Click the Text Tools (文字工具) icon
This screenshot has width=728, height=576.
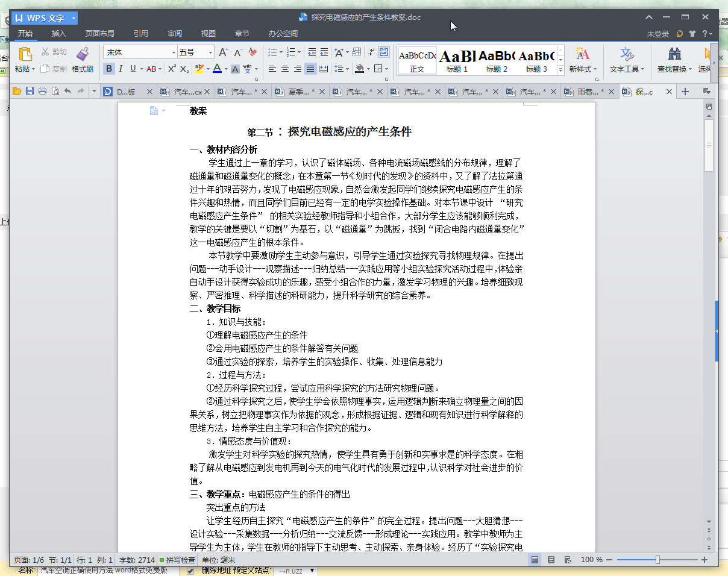tap(627, 54)
